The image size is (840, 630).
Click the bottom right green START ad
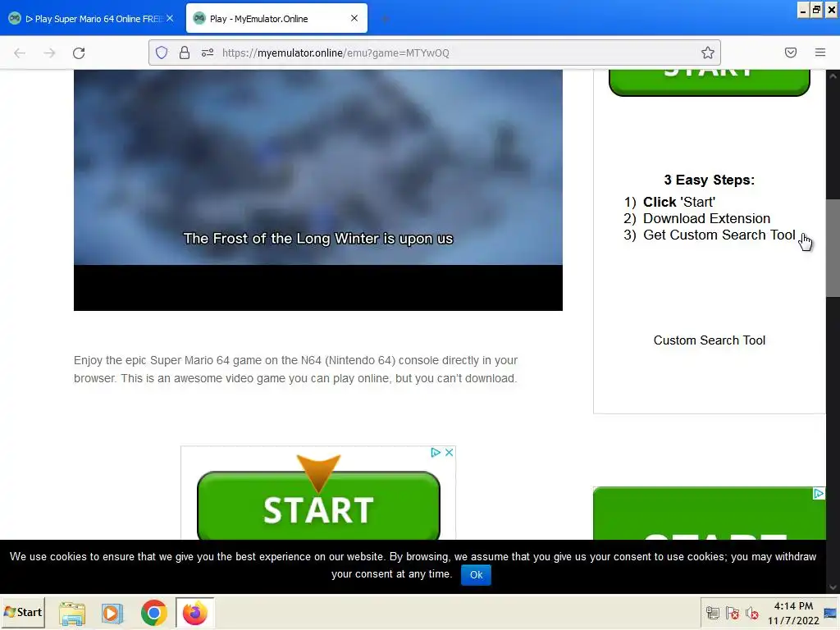(709, 514)
